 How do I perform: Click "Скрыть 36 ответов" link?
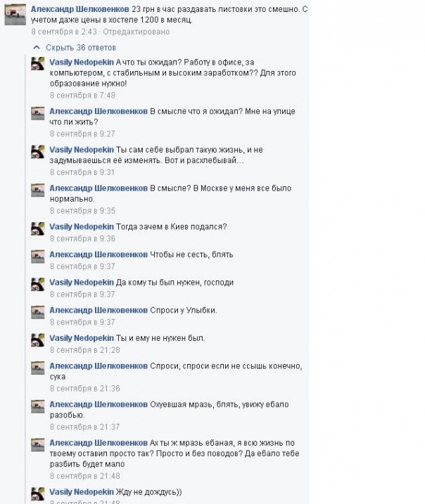(81, 48)
